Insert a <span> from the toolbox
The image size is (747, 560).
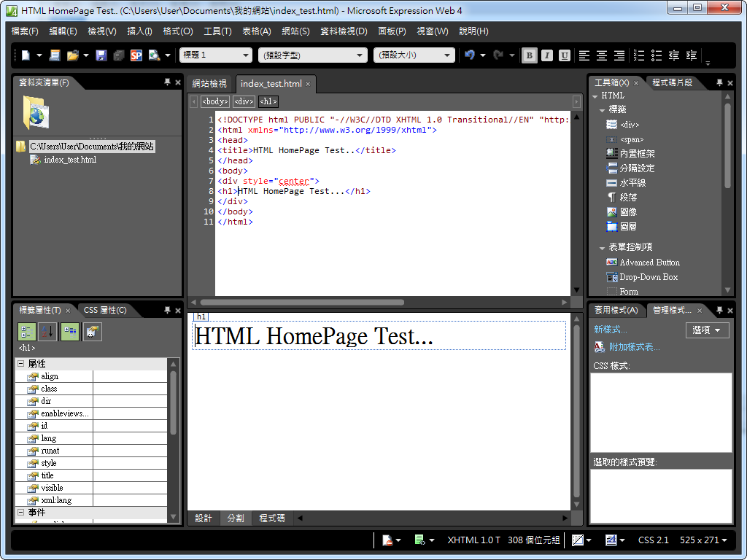624,139
